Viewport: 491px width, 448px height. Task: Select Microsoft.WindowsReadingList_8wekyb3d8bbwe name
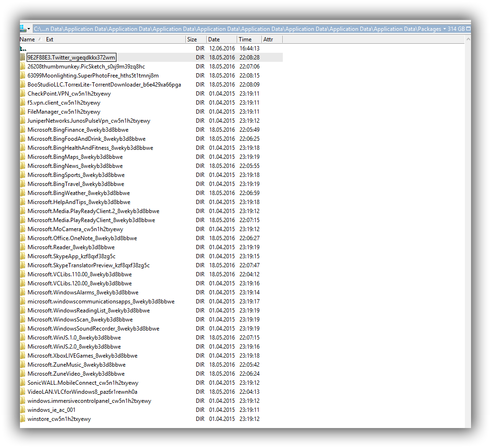[x=88, y=311]
